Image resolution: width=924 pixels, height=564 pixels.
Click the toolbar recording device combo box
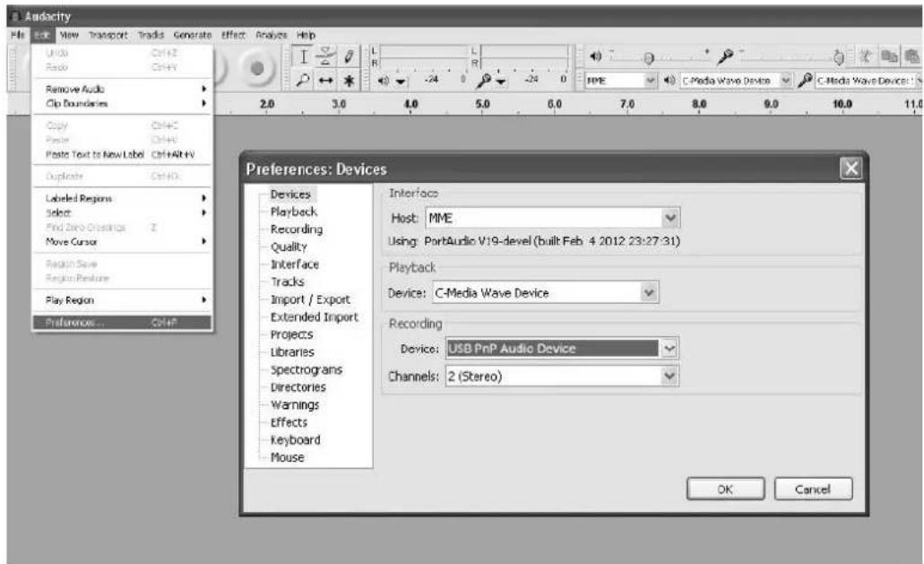pyautogui.click(x=868, y=80)
